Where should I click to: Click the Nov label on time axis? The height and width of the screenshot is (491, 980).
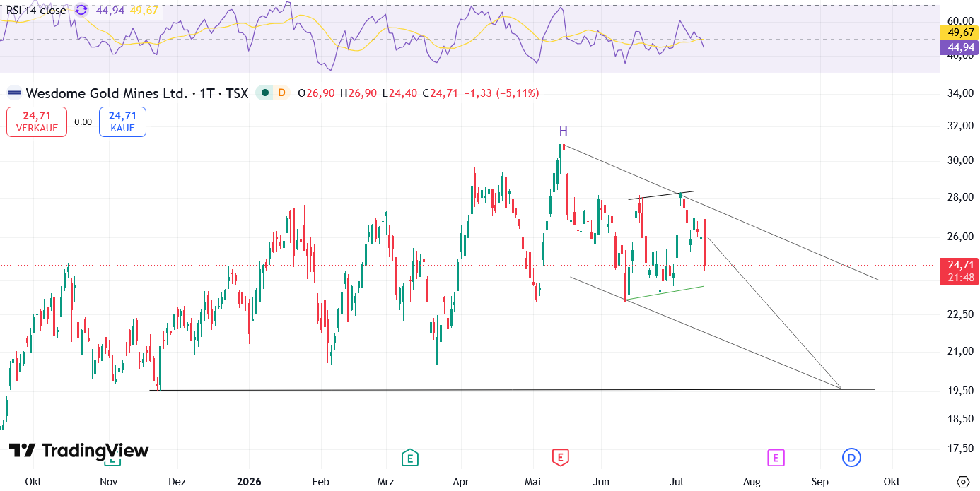108,482
